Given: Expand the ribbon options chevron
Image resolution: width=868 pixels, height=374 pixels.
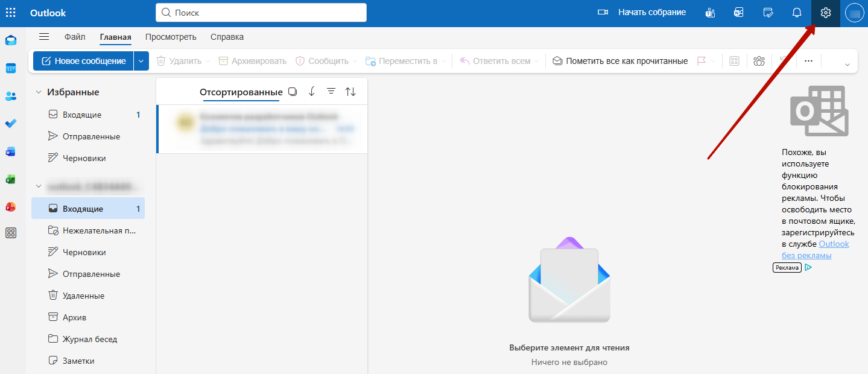Looking at the screenshot, I should (847, 65).
